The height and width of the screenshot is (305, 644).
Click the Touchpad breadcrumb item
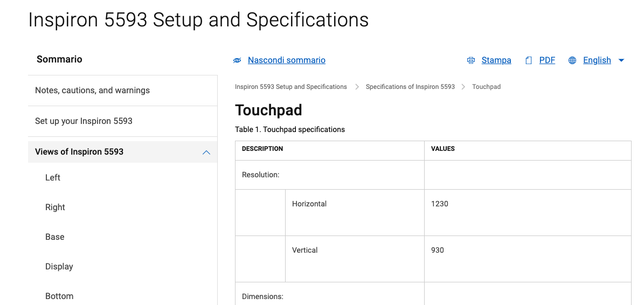click(486, 87)
